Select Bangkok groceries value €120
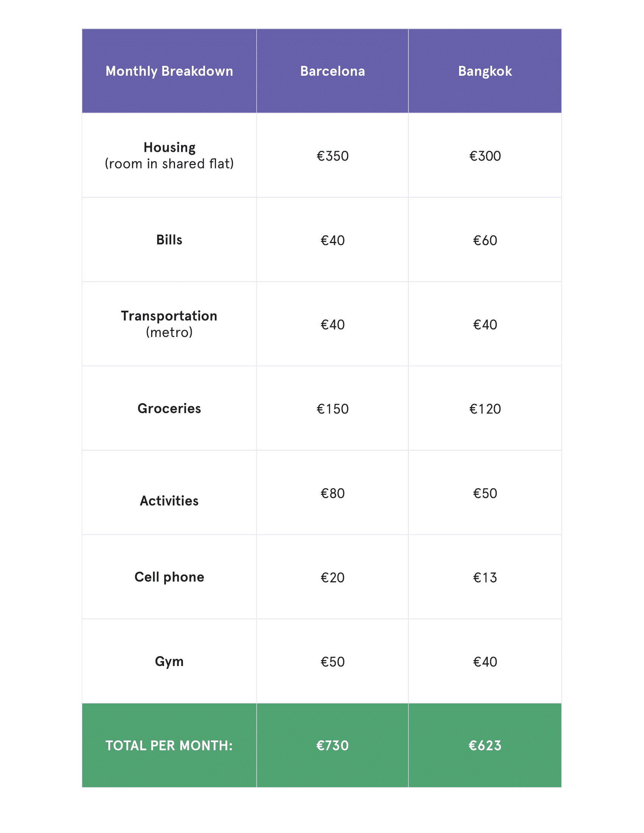 485,409
